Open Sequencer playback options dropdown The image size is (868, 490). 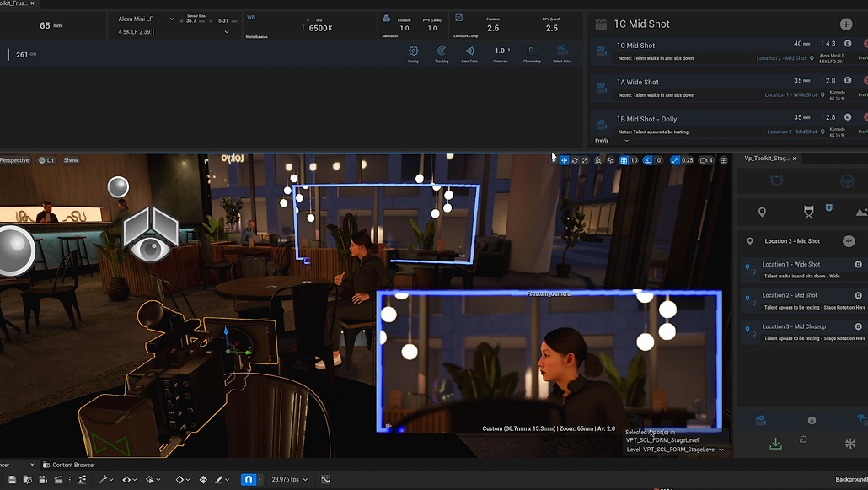(153, 480)
